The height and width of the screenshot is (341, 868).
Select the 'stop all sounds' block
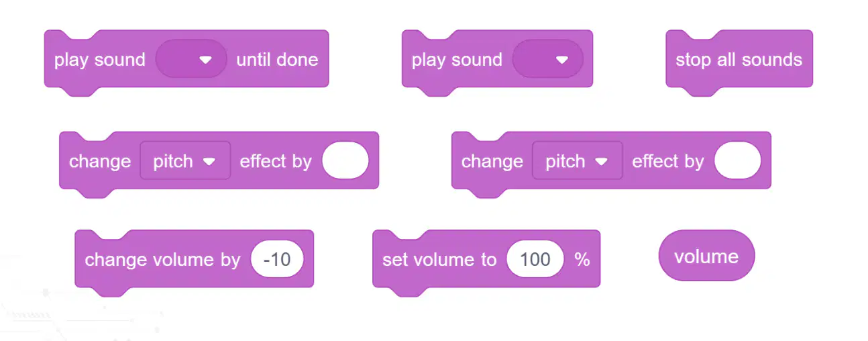pos(739,60)
